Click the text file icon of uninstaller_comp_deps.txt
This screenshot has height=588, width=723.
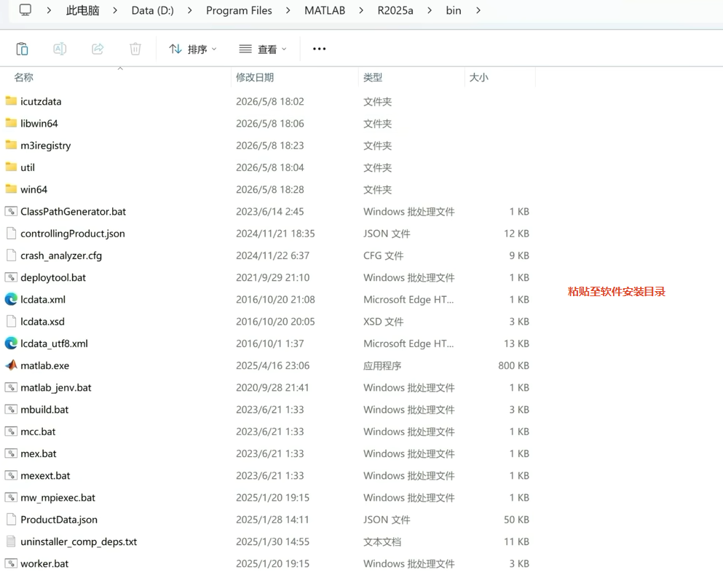(11, 541)
